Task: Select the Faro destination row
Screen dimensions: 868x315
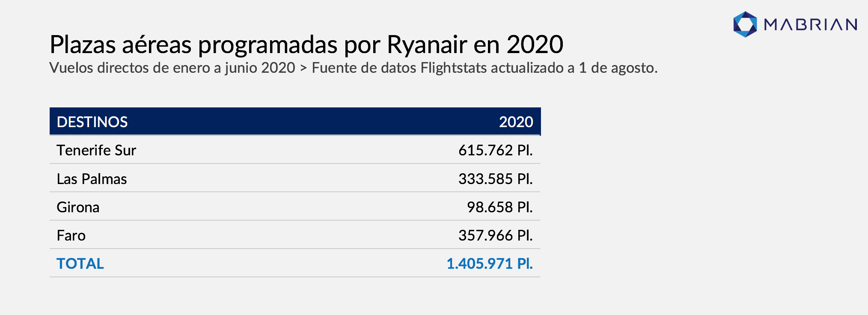Action: click(x=295, y=235)
